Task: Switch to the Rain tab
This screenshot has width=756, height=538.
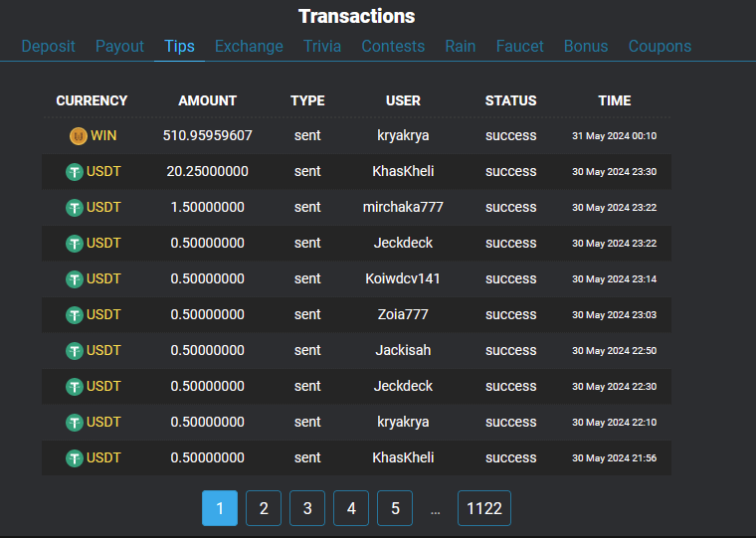Action: click(460, 46)
